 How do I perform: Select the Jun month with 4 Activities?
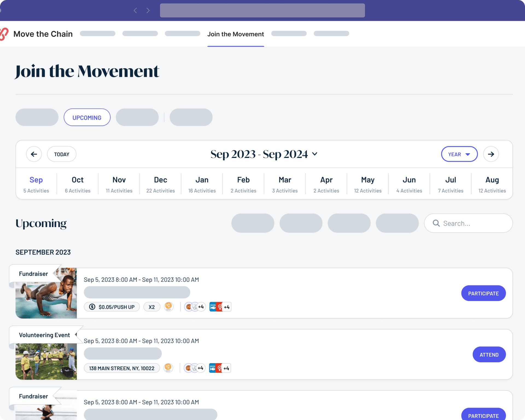tap(409, 184)
